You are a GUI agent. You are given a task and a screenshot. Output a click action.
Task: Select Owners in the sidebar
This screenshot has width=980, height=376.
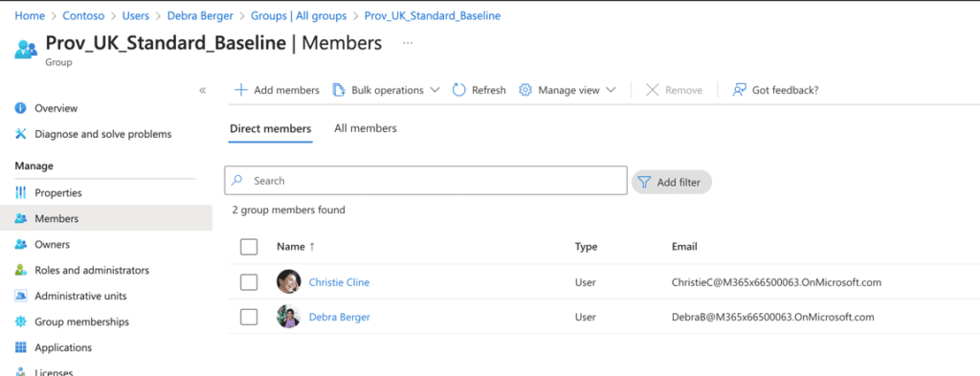point(53,244)
